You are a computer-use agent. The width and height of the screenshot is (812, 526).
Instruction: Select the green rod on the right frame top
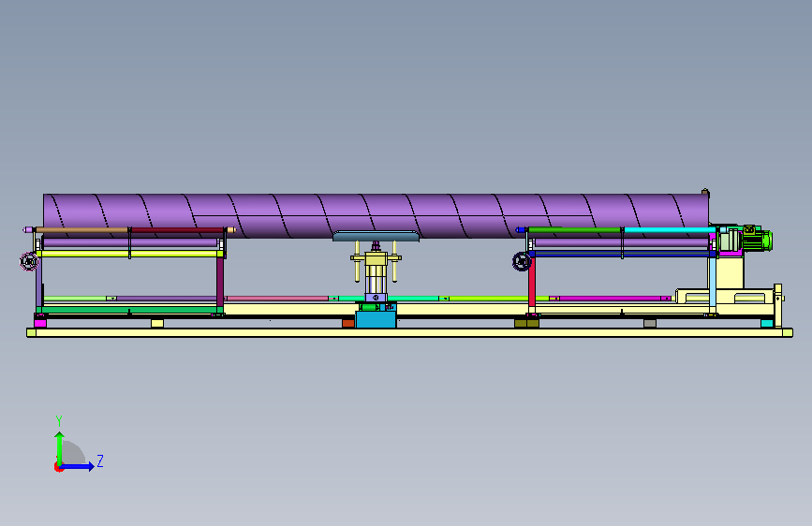pyautogui.click(x=574, y=230)
